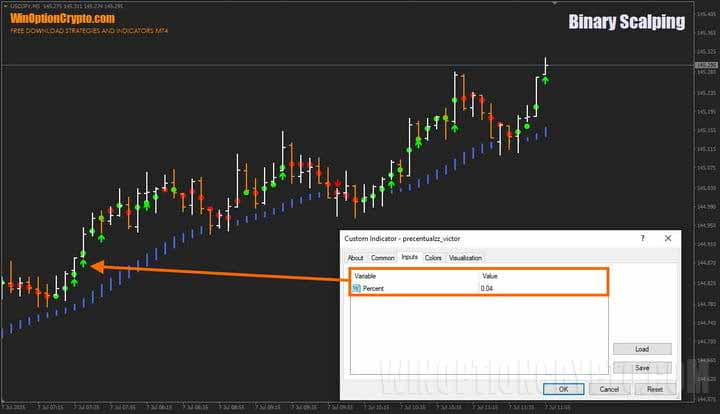Select the Inputs tab
This screenshot has width=720, height=414.
[x=409, y=258]
